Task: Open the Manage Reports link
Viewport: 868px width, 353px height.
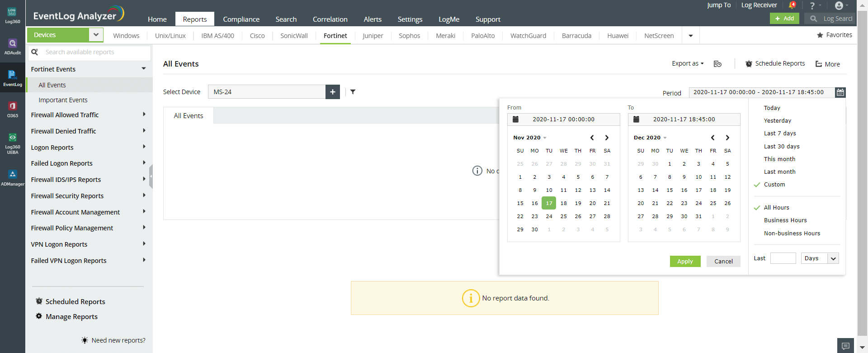Action: click(x=71, y=317)
